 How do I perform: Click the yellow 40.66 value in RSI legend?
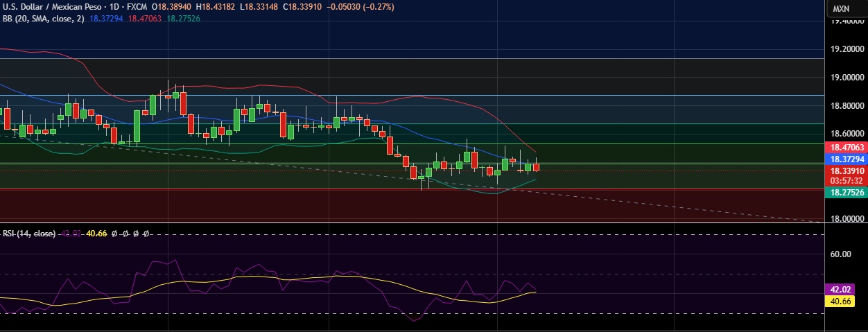96,234
